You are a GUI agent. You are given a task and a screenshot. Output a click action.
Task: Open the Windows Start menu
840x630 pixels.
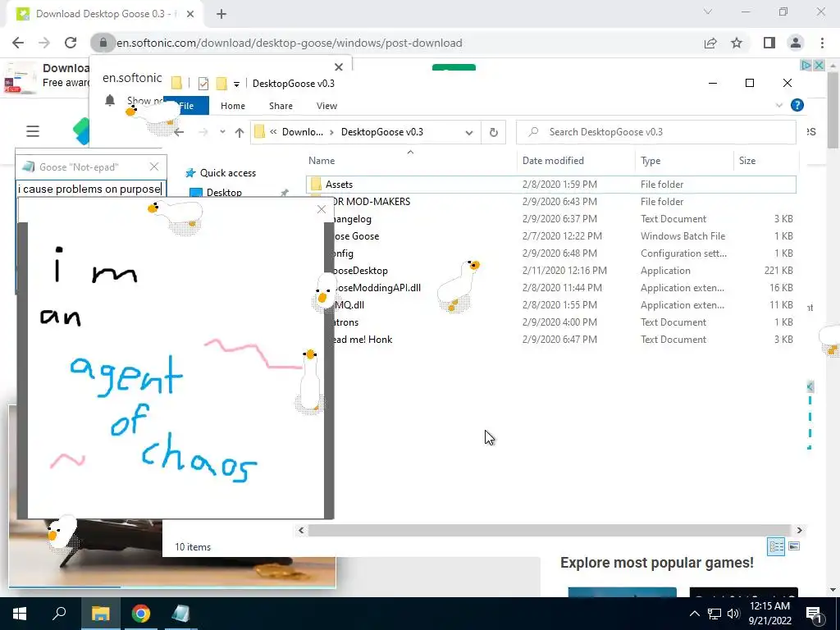[20, 614]
